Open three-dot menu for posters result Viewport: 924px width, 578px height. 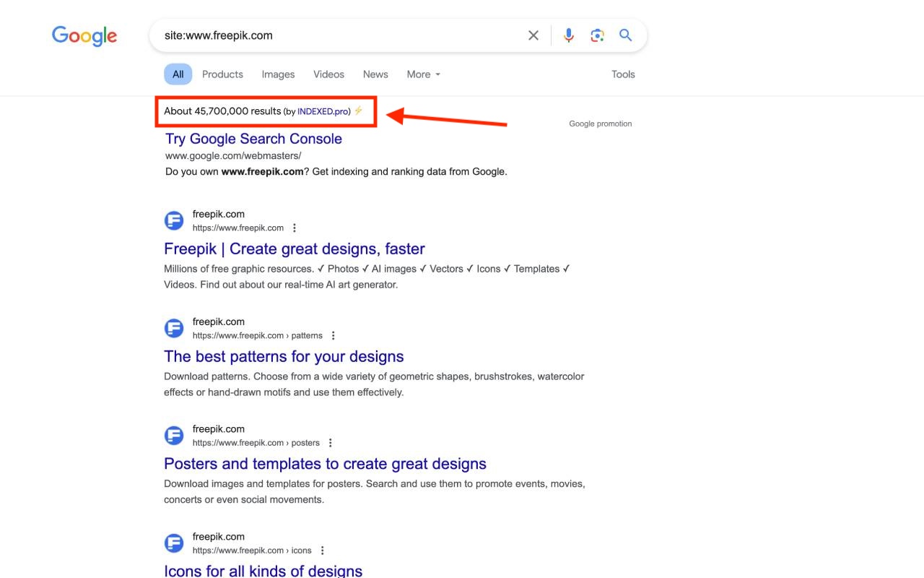[x=330, y=443]
